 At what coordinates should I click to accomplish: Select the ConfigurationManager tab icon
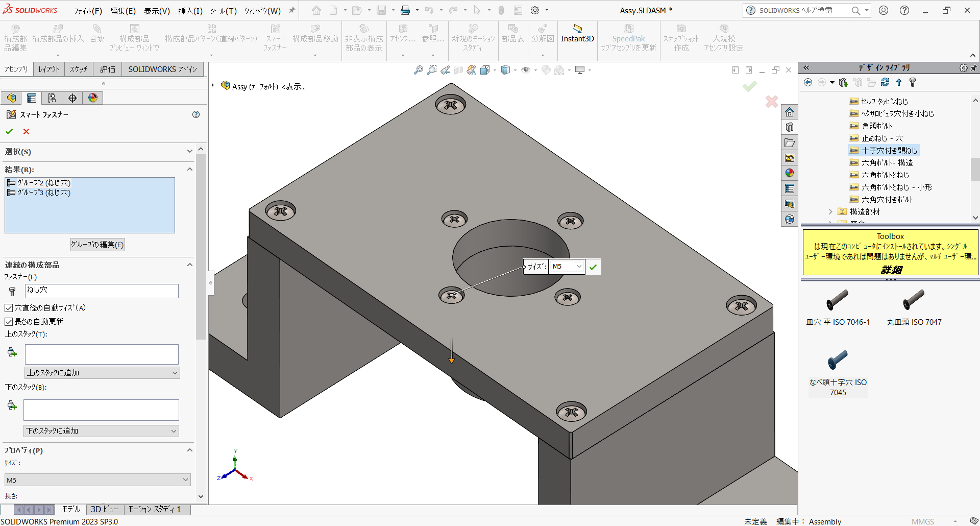coord(52,98)
